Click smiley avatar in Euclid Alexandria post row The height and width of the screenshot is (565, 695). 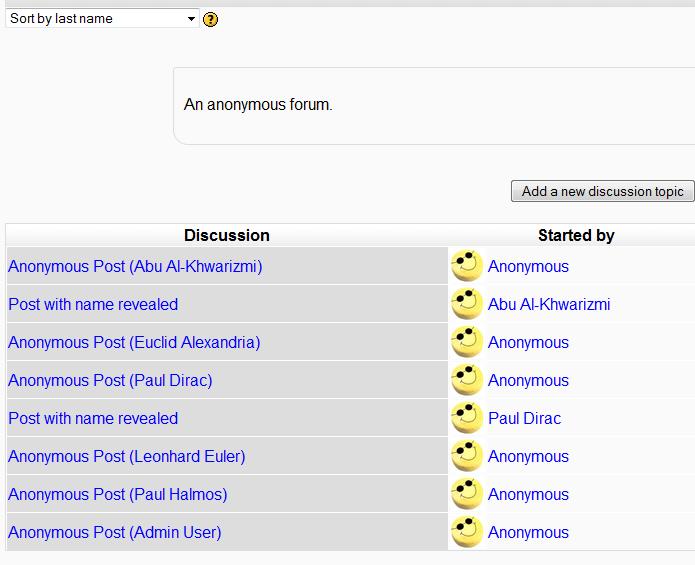pyautogui.click(x=467, y=342)
